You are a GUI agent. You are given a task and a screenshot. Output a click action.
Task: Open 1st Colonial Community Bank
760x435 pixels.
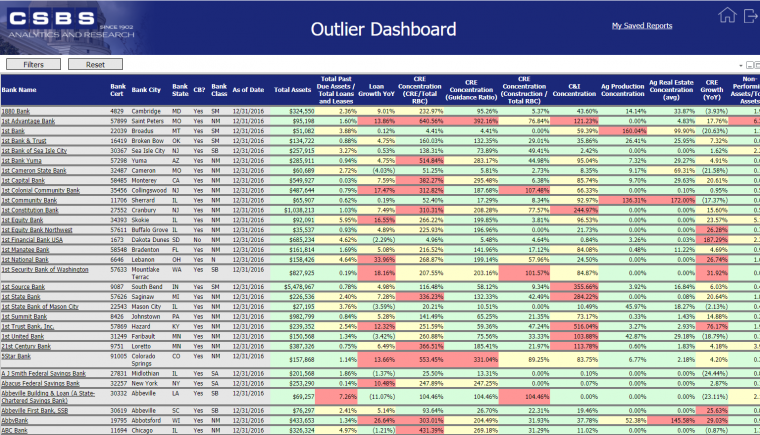point(41,191)
